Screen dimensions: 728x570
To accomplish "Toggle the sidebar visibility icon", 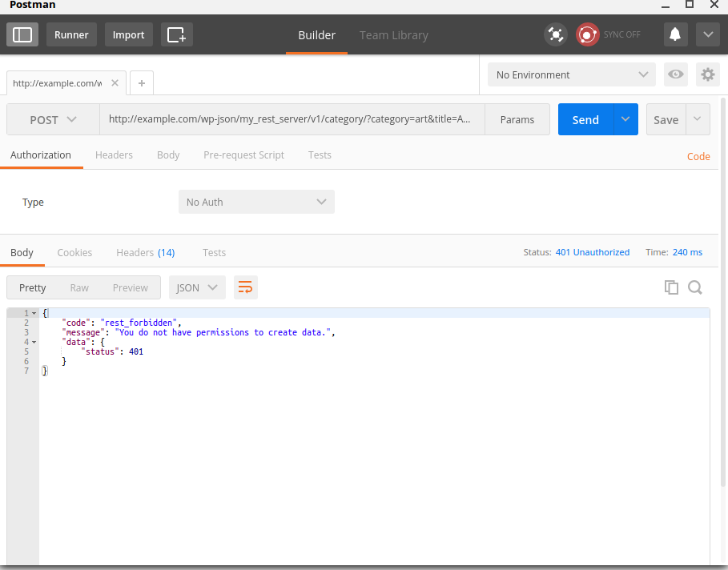I will tap(22, 34).
